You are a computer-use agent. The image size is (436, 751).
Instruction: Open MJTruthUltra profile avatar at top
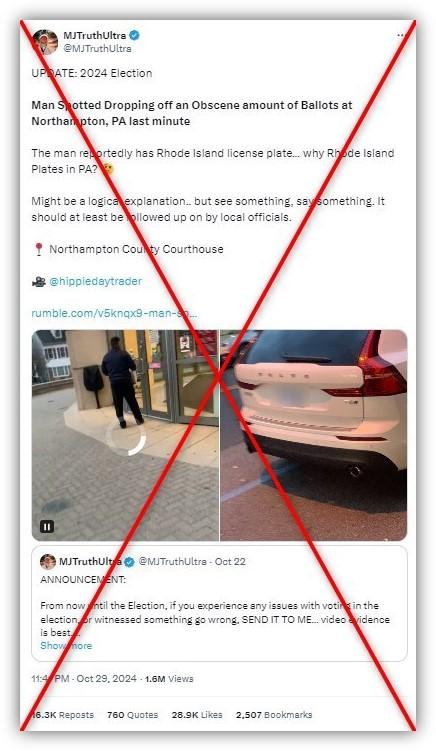point(45,42)
